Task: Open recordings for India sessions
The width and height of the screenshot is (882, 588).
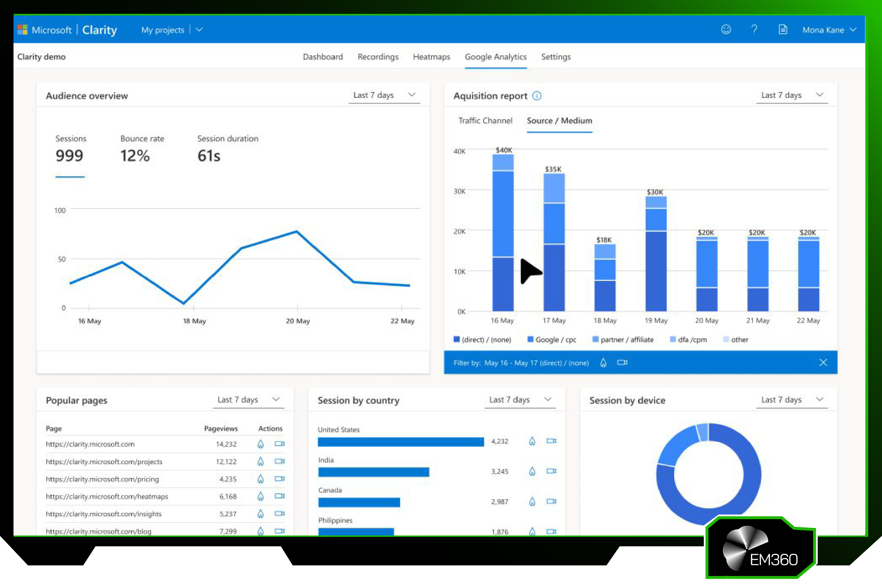Action: (552, 471)
